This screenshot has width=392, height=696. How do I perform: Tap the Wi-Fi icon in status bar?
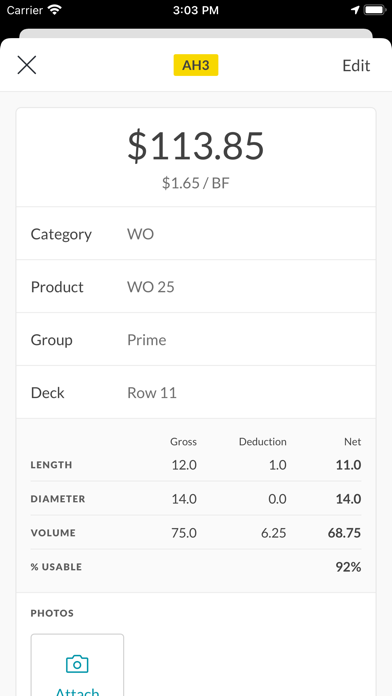click(x=55, y=10)
